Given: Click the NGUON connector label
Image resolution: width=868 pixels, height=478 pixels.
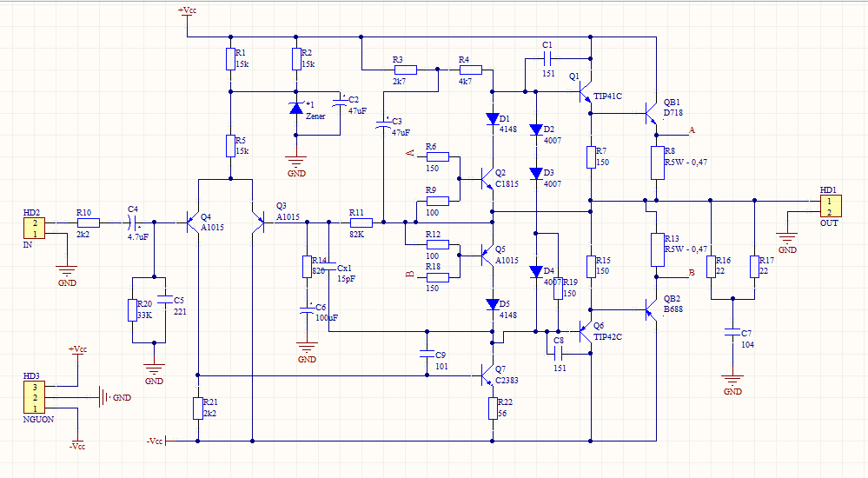Looking at the screenshot, I should click(39, 419).
